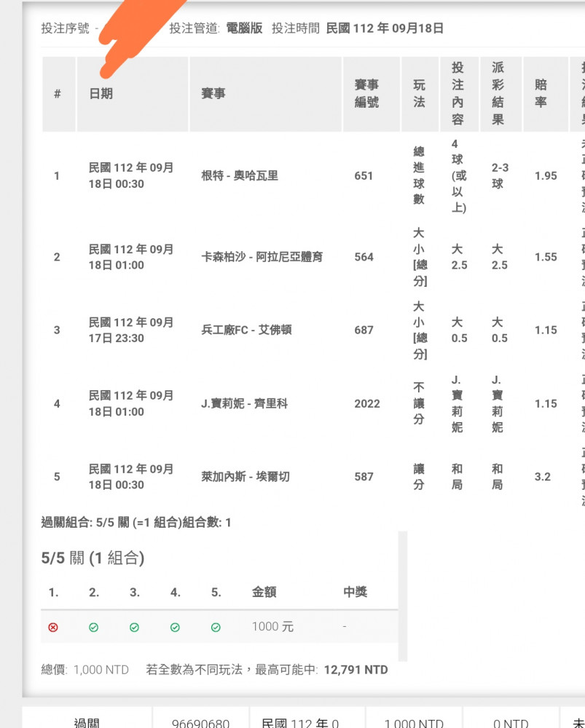
Task: Click the maximum payout 12,791 NTD
Action: point(356,670)
